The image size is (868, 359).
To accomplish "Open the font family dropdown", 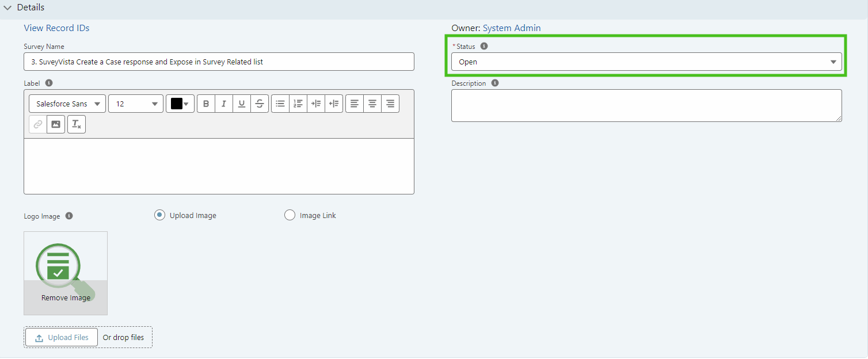I will pyautogui.click(x=67, y=104).
